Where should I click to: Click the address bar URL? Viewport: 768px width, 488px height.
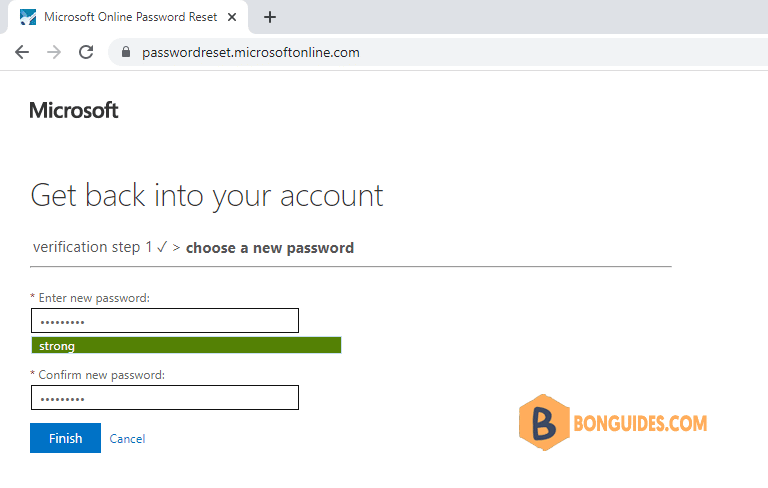click(250, 52)
